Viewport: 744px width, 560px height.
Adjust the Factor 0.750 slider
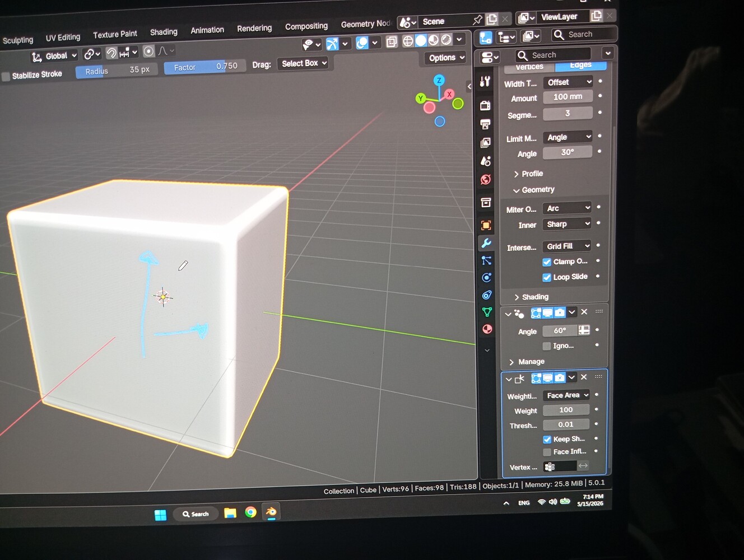pyautogui.click(x=204, y=67)
